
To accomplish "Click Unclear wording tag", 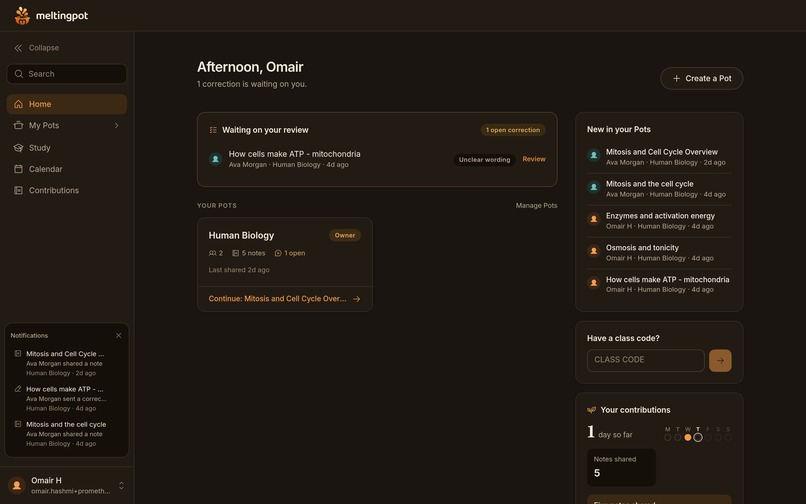I will (484, 159).
